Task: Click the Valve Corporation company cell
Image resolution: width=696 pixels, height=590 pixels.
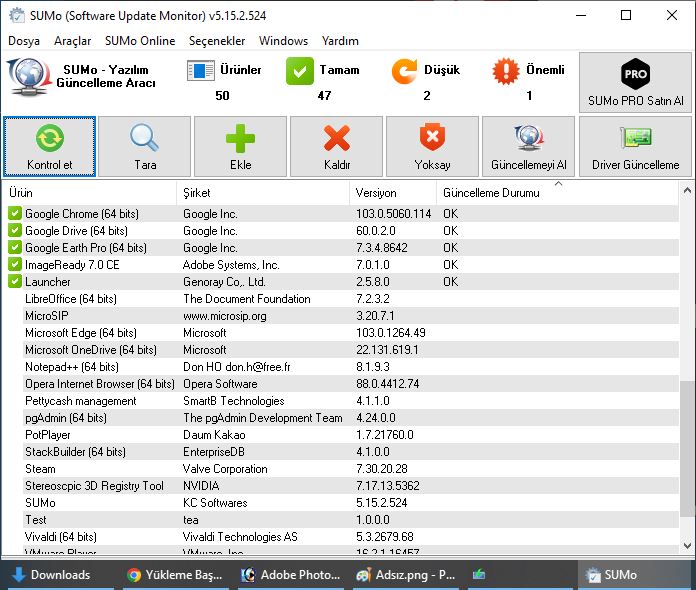Action: [x=225, y=469]
